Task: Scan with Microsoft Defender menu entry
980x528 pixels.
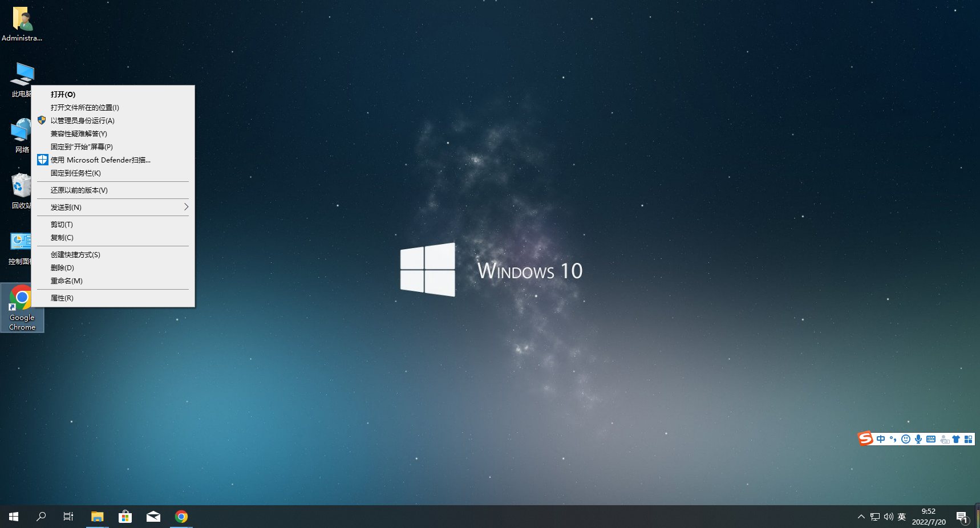Action: pyautogui.click(x=113, y=160)
